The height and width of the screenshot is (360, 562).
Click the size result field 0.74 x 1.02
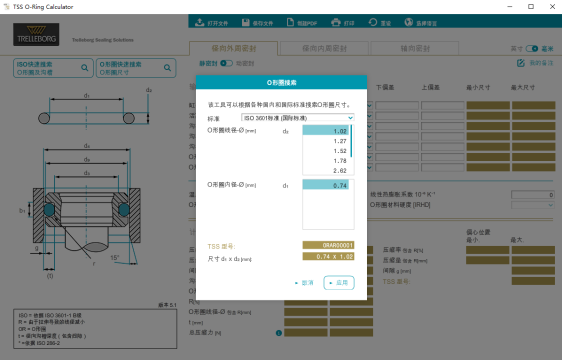pos(328,256)
